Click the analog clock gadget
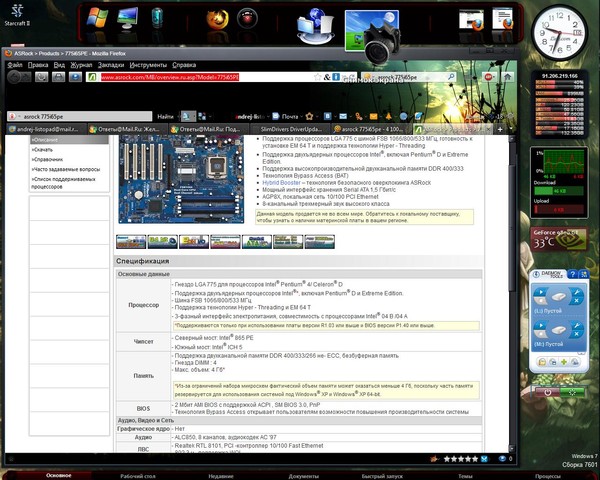The width and height of the screenshot is (600, 480). tap(559, 33)
